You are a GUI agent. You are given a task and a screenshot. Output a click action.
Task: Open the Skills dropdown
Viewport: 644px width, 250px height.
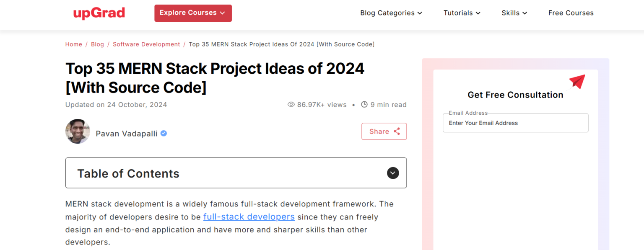514,13
